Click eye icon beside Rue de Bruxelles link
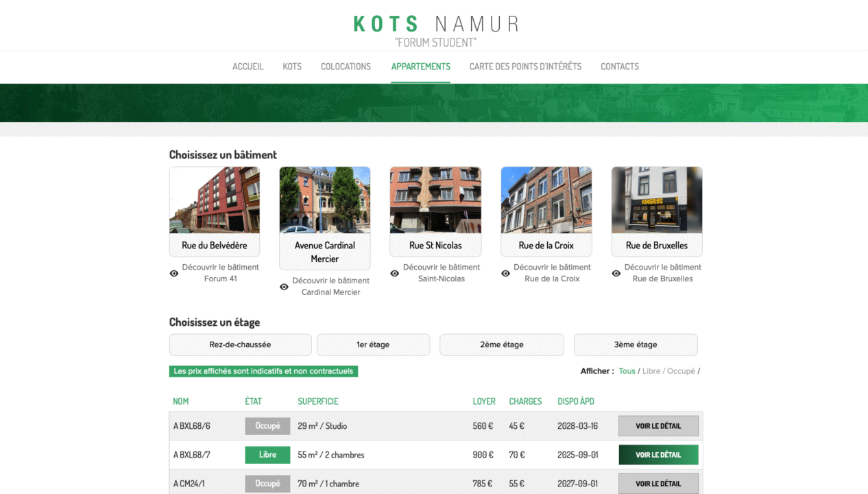Screen dimensions: 868x494 (x=616, y=273)
